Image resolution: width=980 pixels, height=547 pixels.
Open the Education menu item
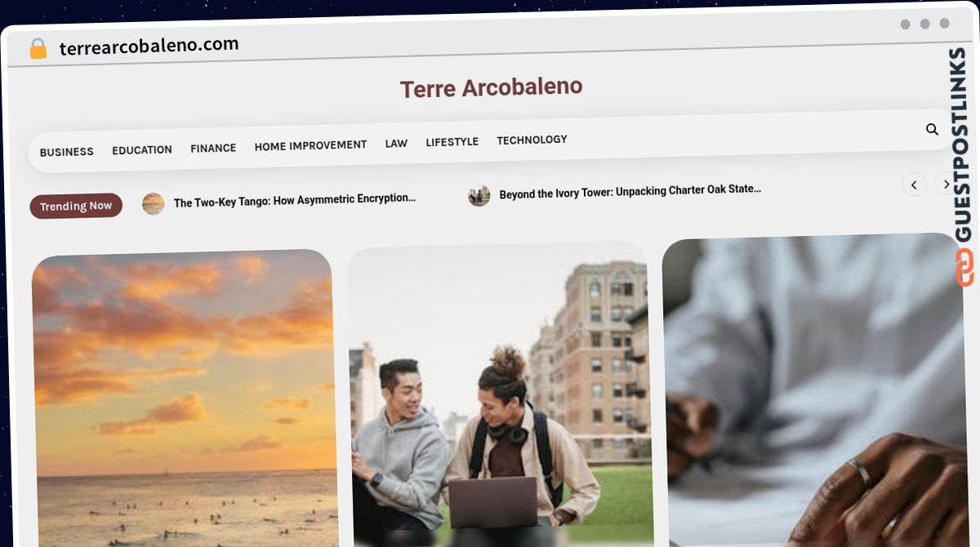click(142, 149)
